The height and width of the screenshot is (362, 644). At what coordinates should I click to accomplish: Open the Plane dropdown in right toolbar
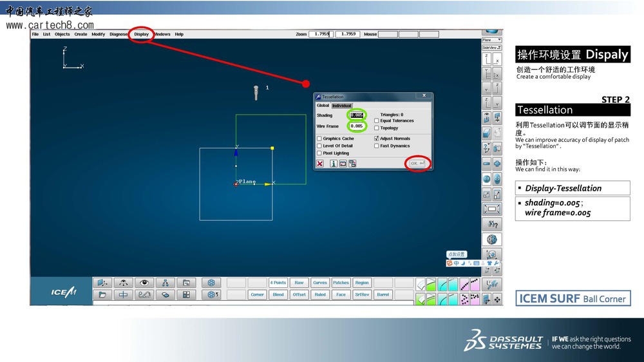tap(491, 40)
